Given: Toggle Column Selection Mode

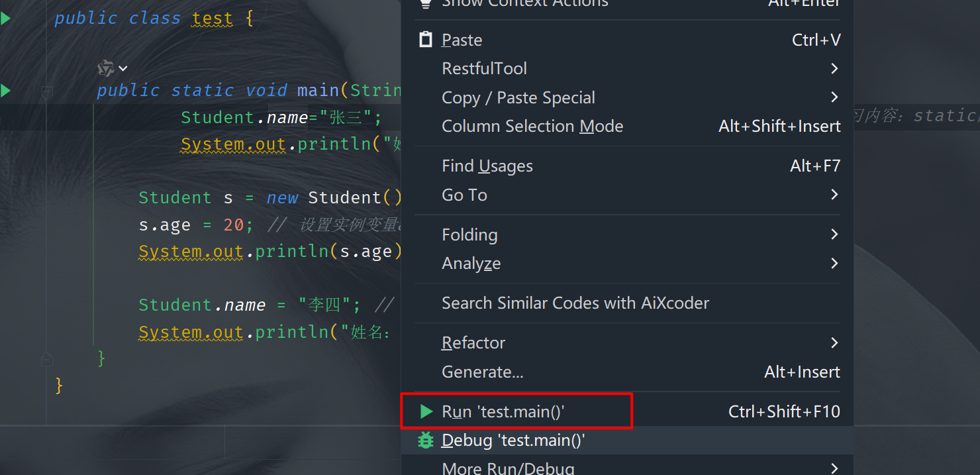Looking at the screenshot, I should 532,127.
